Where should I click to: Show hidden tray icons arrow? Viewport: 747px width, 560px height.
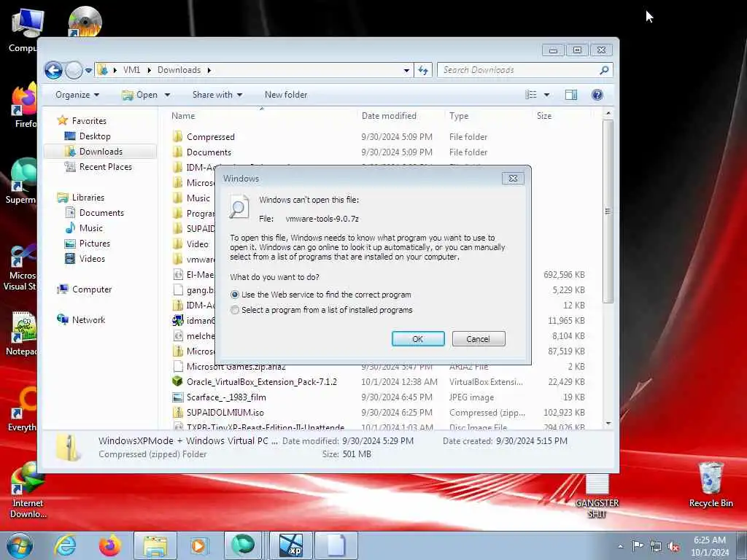[x=620, y=546]
